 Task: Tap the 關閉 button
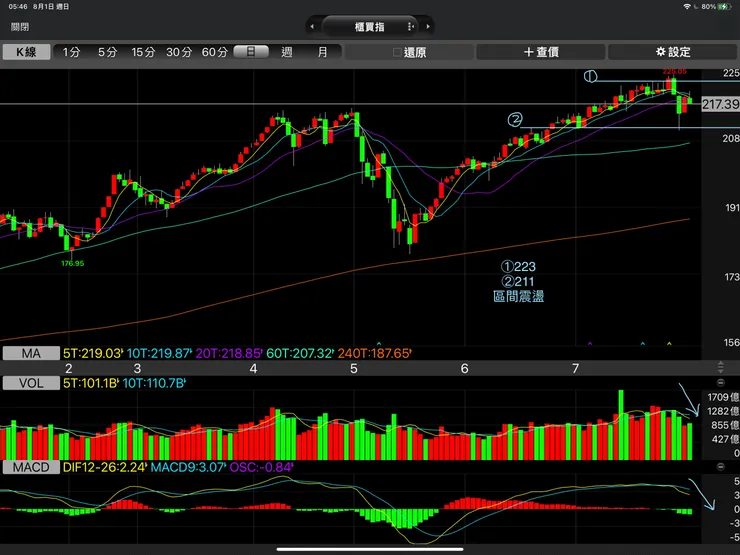coord(20,27)
